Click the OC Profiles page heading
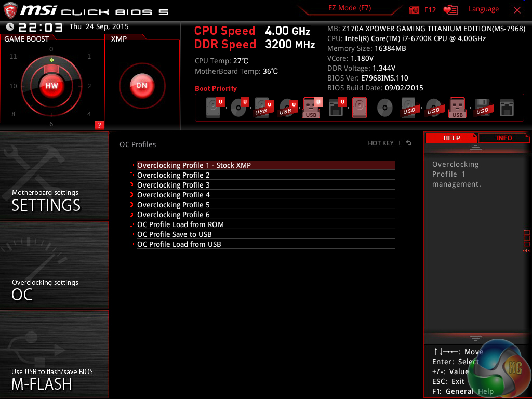532x399 pixels. [x=138, y=144]
